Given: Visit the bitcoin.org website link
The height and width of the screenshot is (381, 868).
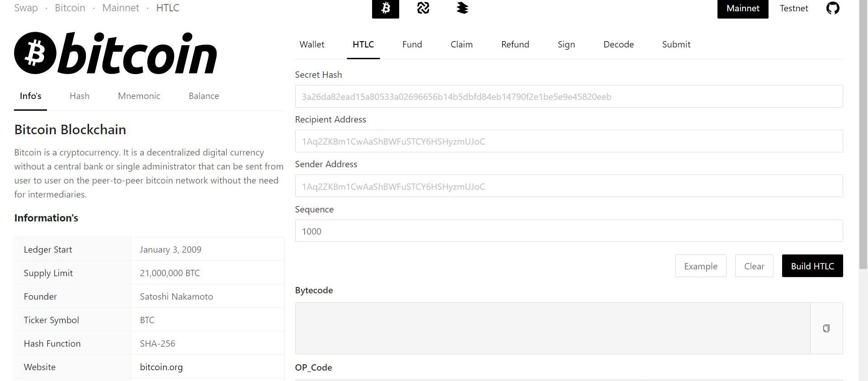Looking at the screenshot, I should tap(161, 367).
